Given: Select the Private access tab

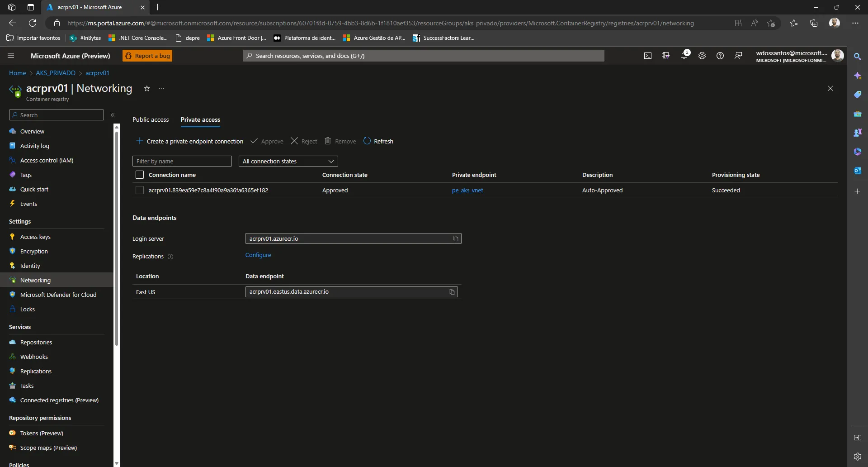Looking at the screenshot, I should (x=200, y=119).
